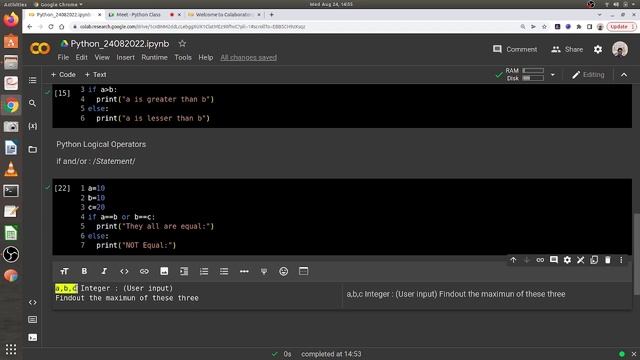The image size is (640, 360).
Task: Open Colab settings gear in the header
Action: coord(598,49)
